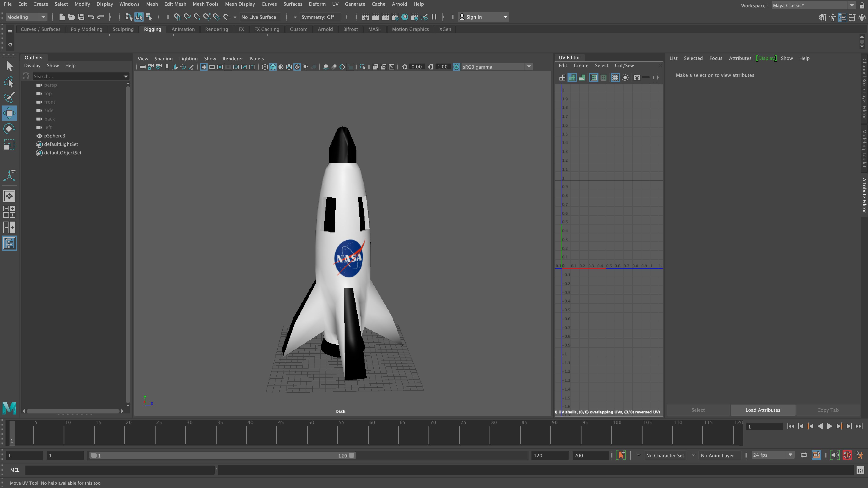Pick the Rotate tool
Viewport: 868px width, 488px height.
(10, 129)
